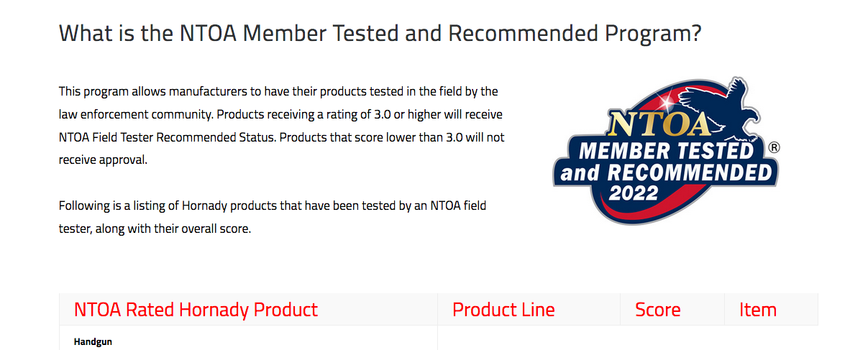Click the 'What is the NTOA Member Tested' heading
This screenshot has width=868, height=350.
(x=380, y=33)
